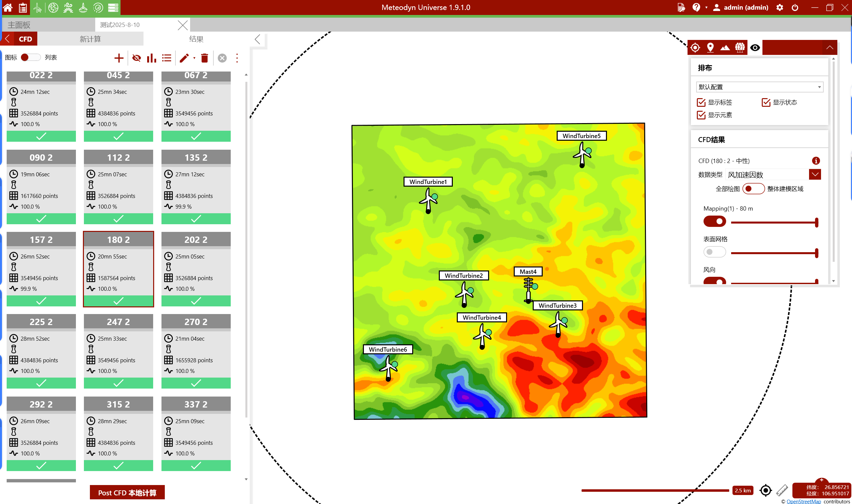This screenshot has height=504, width=852.
Task: Click the home icon in title bar
Action: [x=7, y=7]
